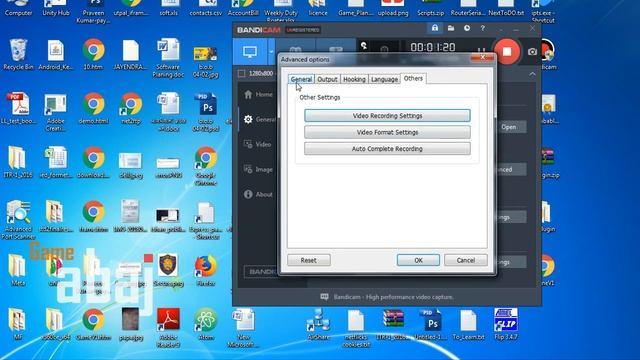Go to Home in the Bandicam sidebar

point(258,94)
